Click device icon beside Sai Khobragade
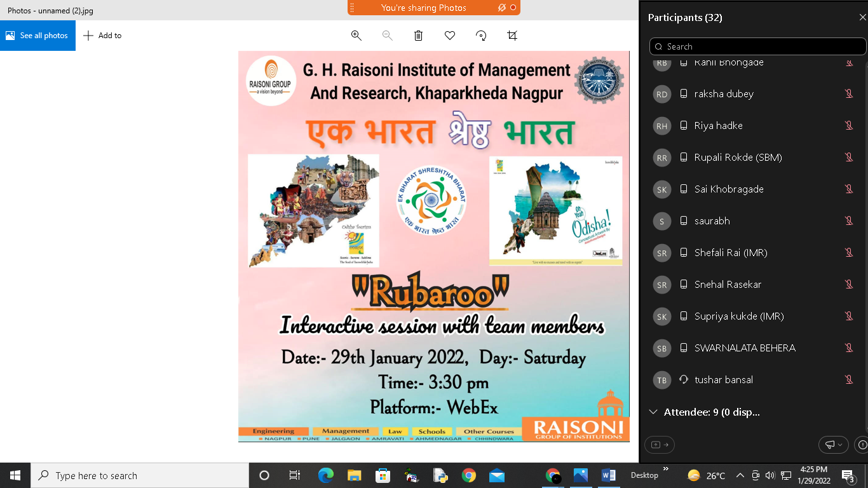 (684, 189)
